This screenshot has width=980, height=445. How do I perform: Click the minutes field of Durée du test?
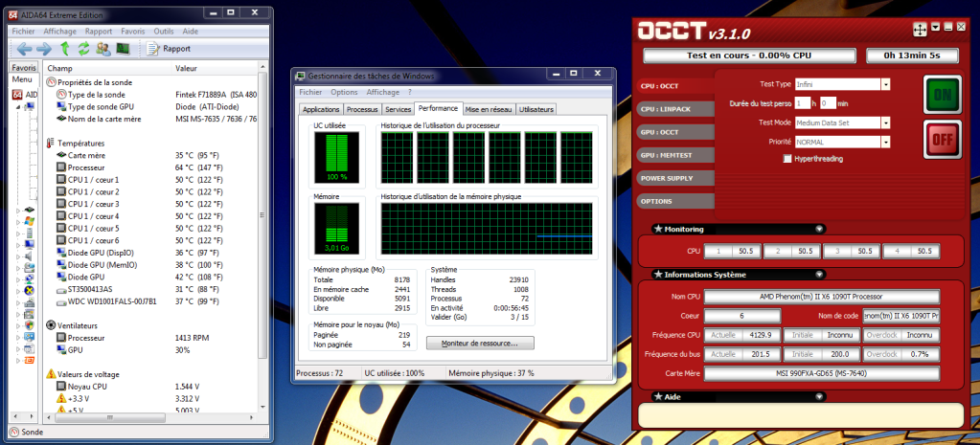828,103
